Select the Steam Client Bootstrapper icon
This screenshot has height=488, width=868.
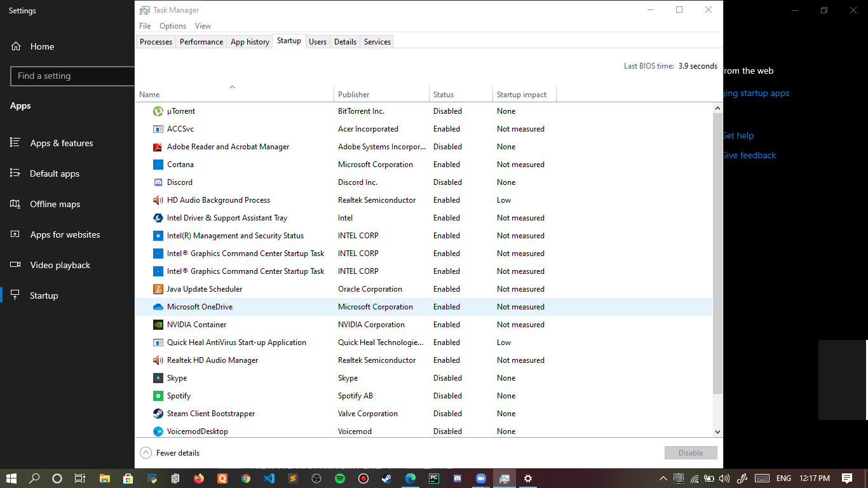coord(158,414)
